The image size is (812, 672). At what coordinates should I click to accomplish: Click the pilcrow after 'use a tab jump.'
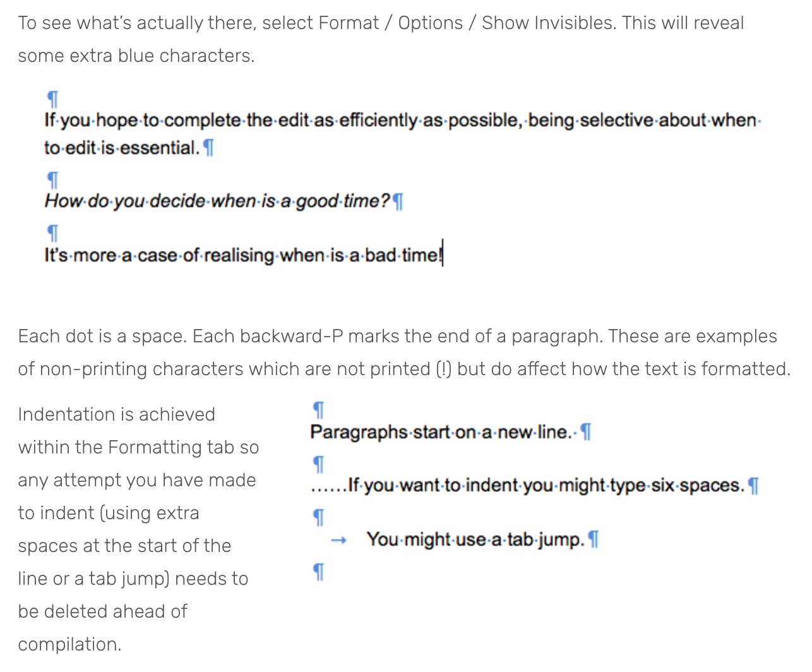[x=593, y=539]
